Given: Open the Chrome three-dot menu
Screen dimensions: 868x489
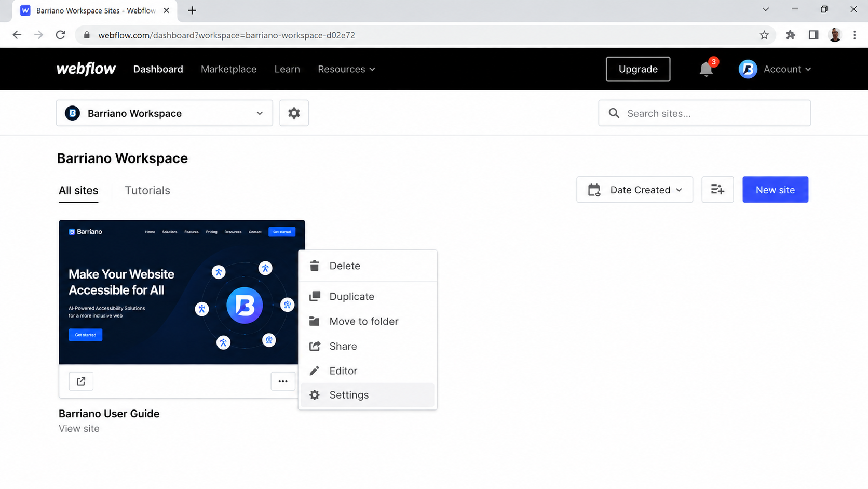Looking at the screenshot, I should pos(855,35).
